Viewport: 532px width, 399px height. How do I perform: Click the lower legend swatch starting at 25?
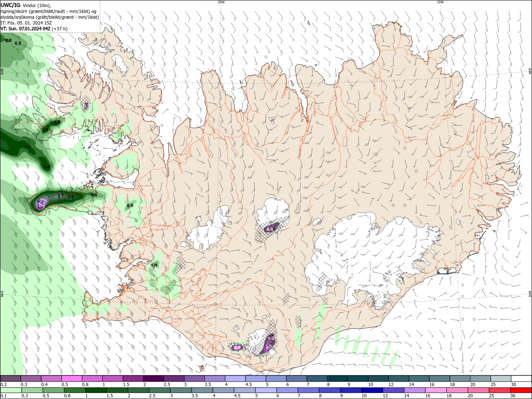point(500,390)
